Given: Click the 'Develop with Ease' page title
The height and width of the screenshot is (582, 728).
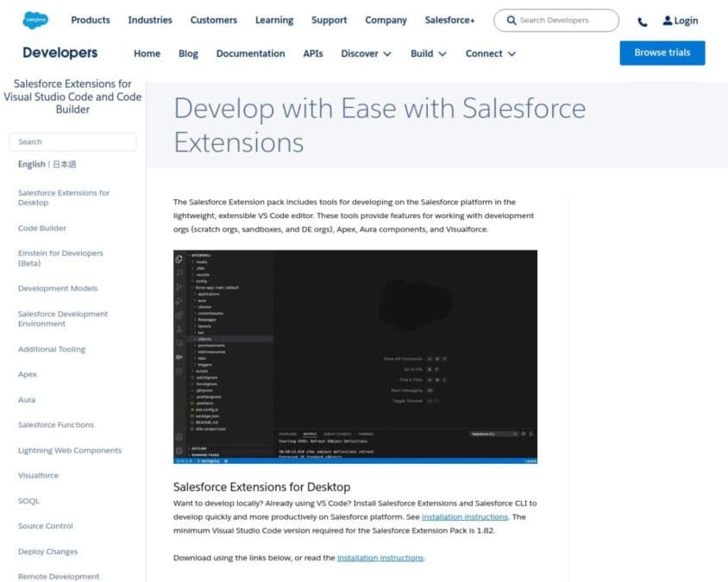Looking at the screenshot, I should [380, 125].
